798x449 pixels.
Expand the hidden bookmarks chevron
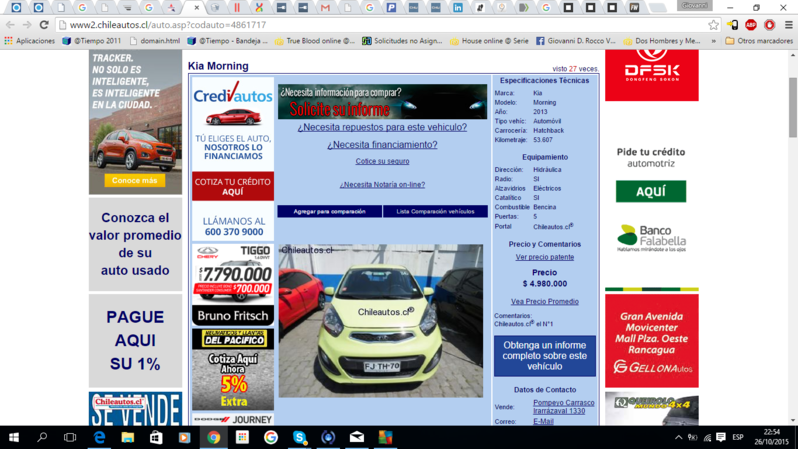coord(714,41)
